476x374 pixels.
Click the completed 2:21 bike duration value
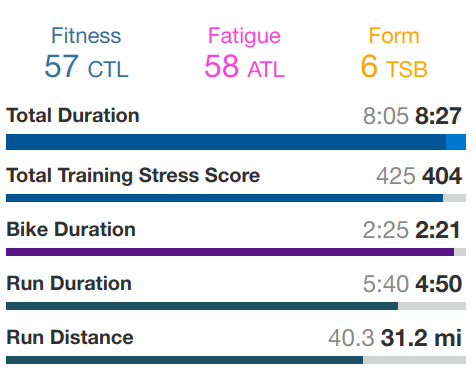point(438,230)
